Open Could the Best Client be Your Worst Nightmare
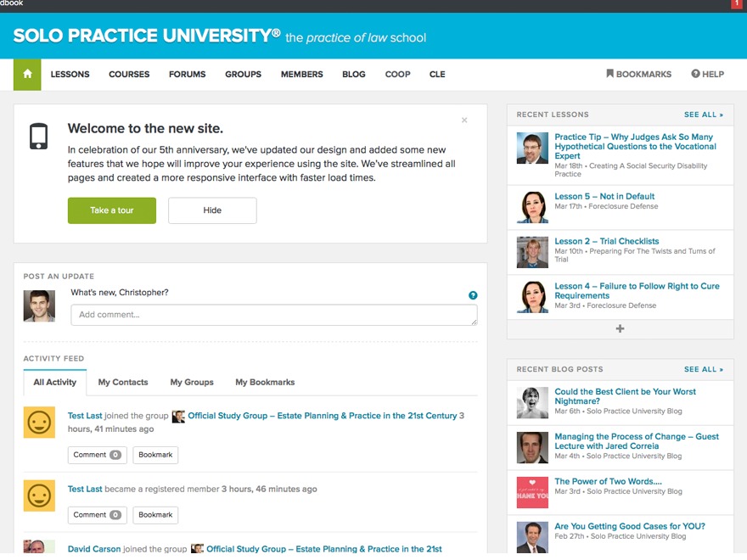The height and width of the screenshot is (560, 747). coord(625,396)
